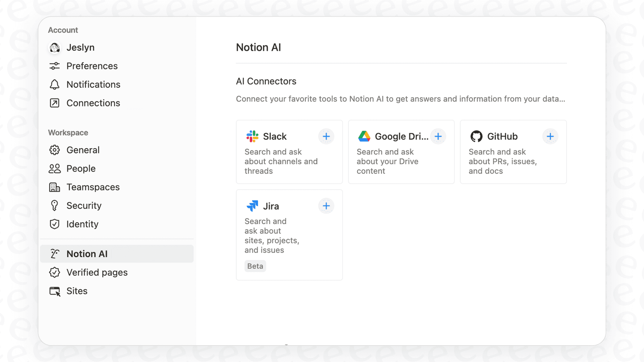The width and height of the screenshot is (644, 362).
Task: Add the Google Drive connector
Action: (x=438, y=136)
